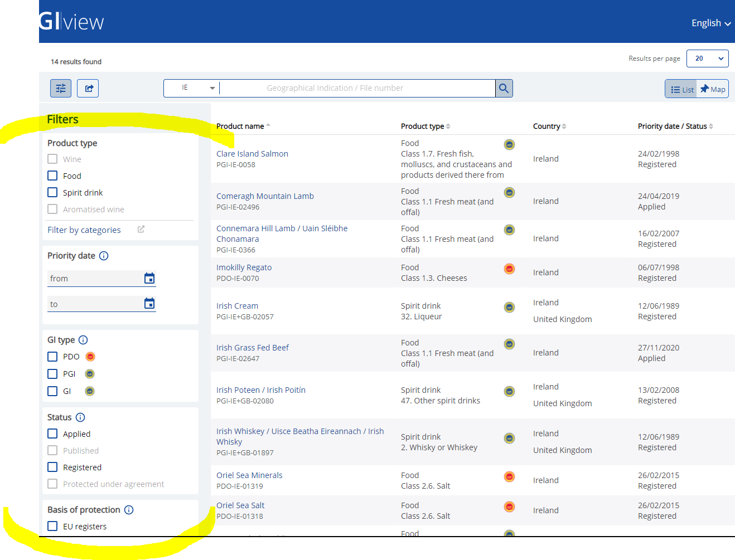Click the PDO badge in Oriel Sea Minerals row
Viewport: 735px width, 560px height.
509,477
